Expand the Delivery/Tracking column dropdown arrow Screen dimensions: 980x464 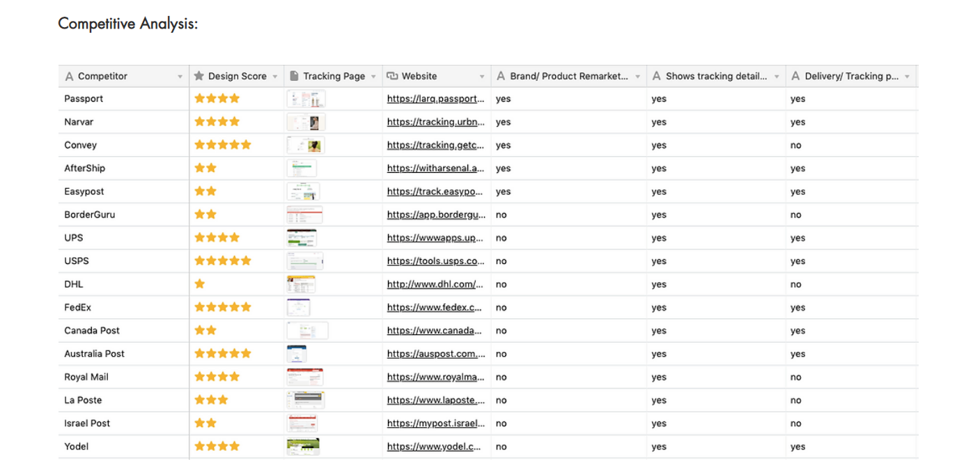pos(908,77)
